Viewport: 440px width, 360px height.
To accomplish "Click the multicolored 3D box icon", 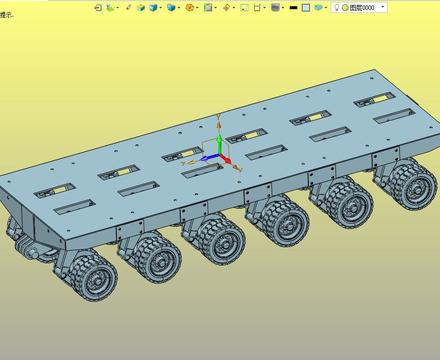I will (141, 7).
